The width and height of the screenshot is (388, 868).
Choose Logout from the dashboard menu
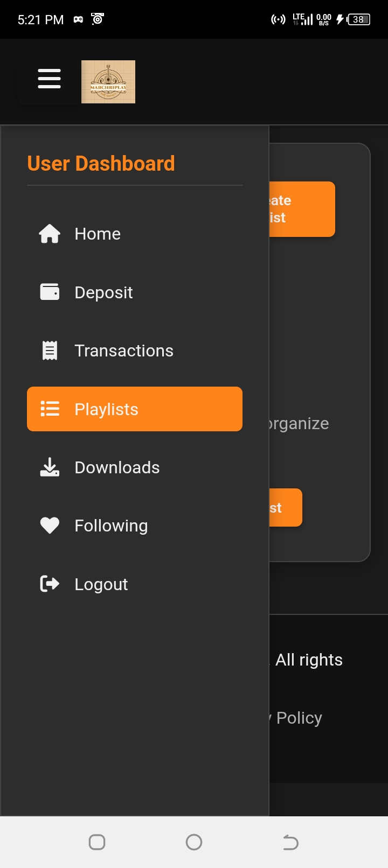tap(135, 584)
